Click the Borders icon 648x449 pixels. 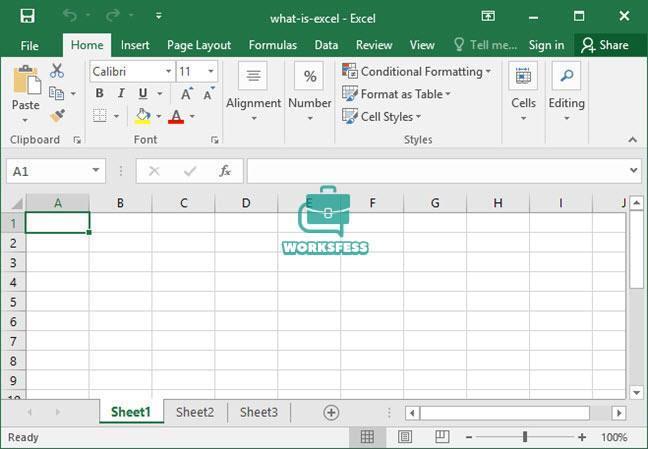coord(100,116)
